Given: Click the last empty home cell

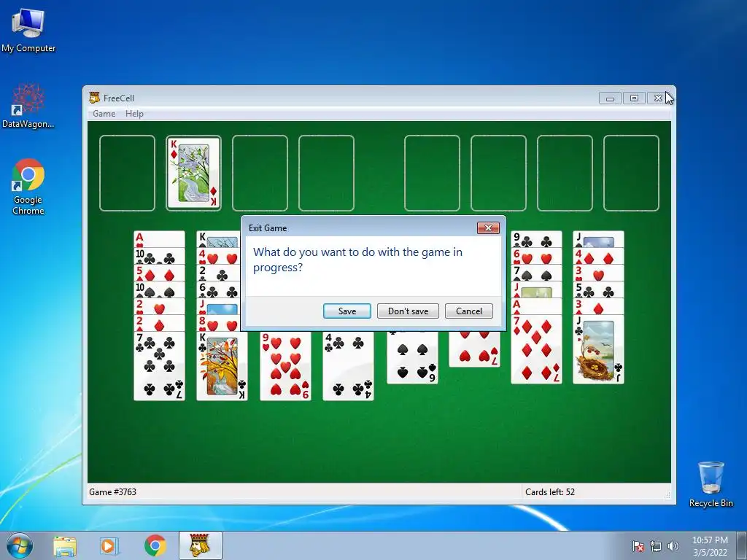Looking at the screenshot, I should 631,173.
